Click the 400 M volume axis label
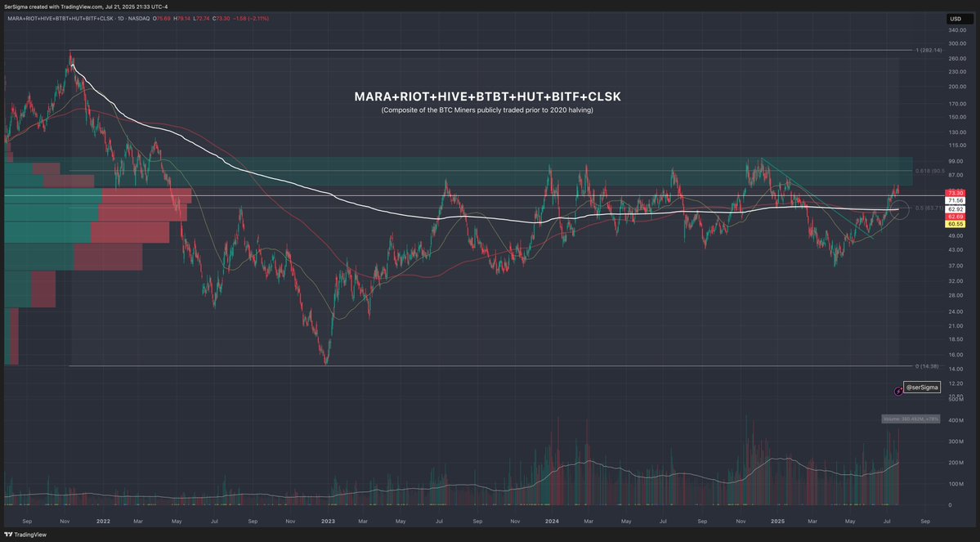Viewport: 980px width, 542px height. coord(955,420)
